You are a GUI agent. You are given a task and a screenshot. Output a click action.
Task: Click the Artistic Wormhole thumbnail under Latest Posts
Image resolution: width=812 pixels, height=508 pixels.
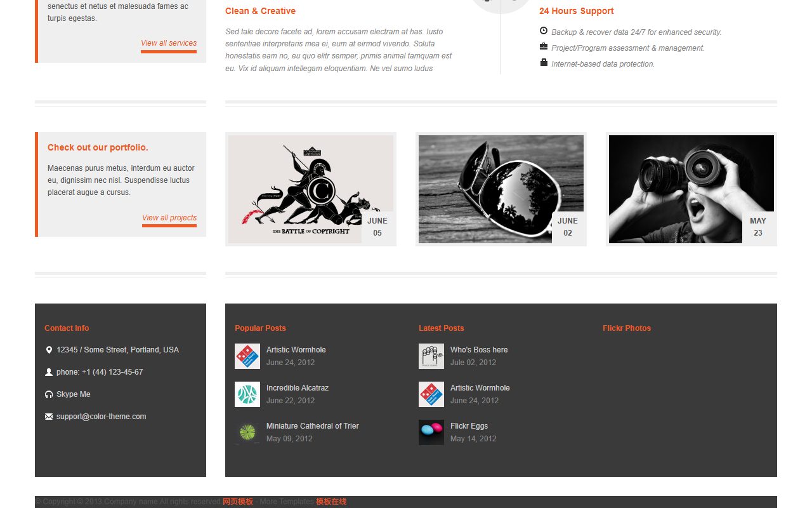tap(431, 394)
